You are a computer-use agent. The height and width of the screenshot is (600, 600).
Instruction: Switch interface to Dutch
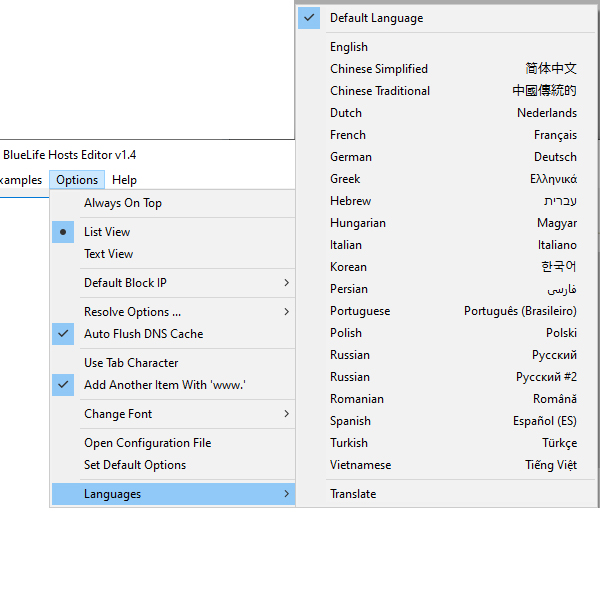[447, 113]
